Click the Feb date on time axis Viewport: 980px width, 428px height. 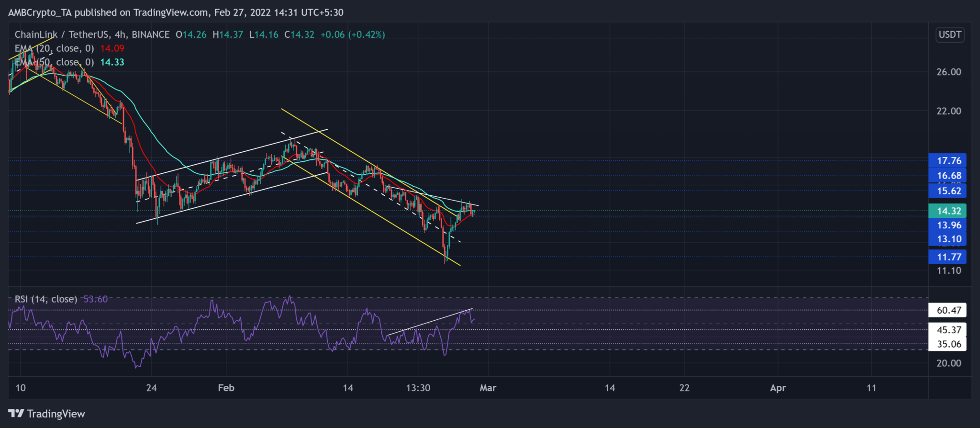click(x=226, y=388)
